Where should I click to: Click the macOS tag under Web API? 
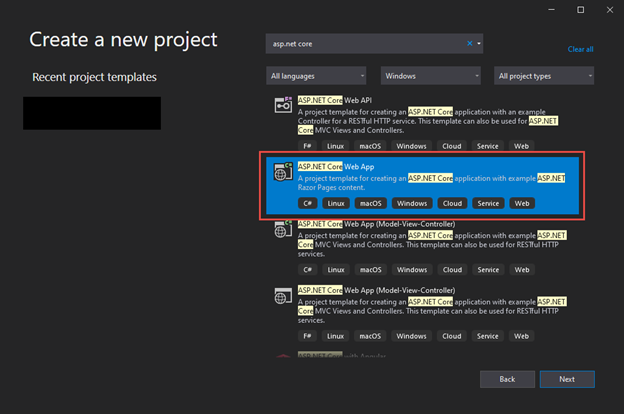click(x=370, y=146)
